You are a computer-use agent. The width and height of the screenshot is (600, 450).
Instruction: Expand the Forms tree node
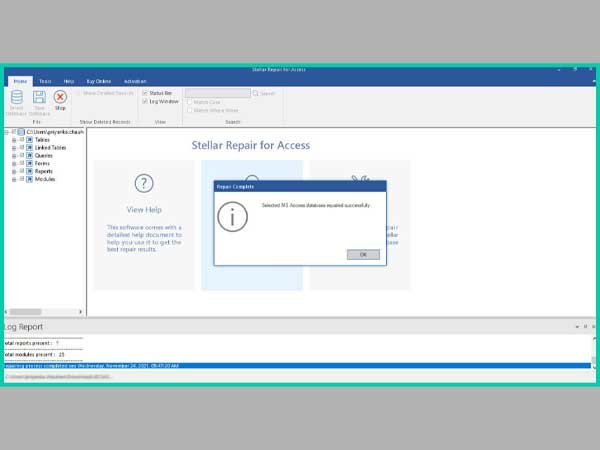14,164
